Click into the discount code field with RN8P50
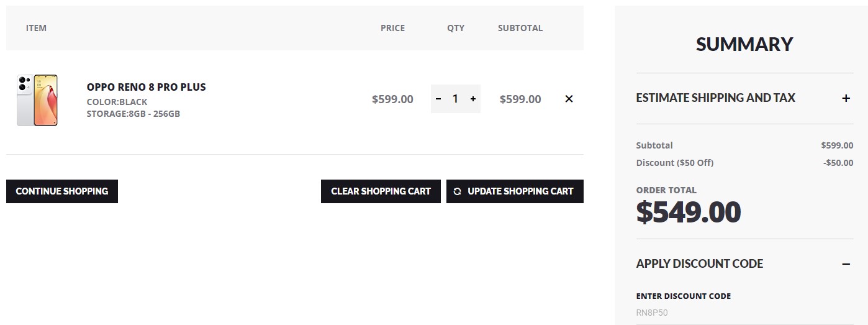868x325 pixels. (x=739, y=313)
